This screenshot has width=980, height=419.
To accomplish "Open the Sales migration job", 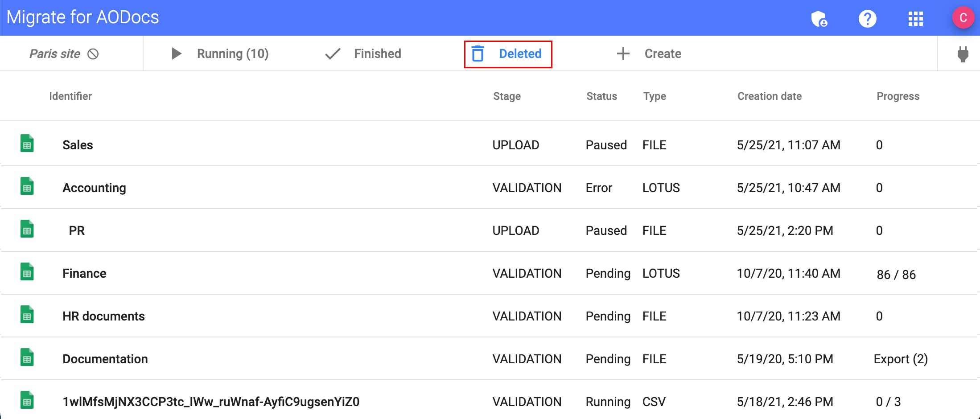I will pos(78,145).
